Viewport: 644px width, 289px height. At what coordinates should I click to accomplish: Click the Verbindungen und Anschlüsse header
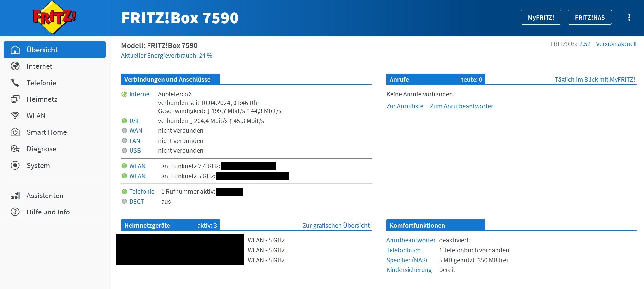click(170, 79)
